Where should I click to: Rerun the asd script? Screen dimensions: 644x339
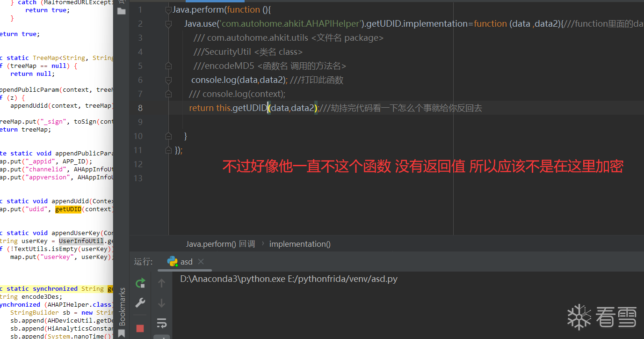140,283
